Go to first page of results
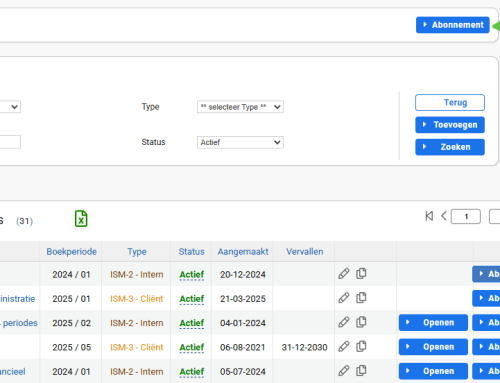Image resolution: width=500 pixels, height=383 pixels. pos(429,216)
